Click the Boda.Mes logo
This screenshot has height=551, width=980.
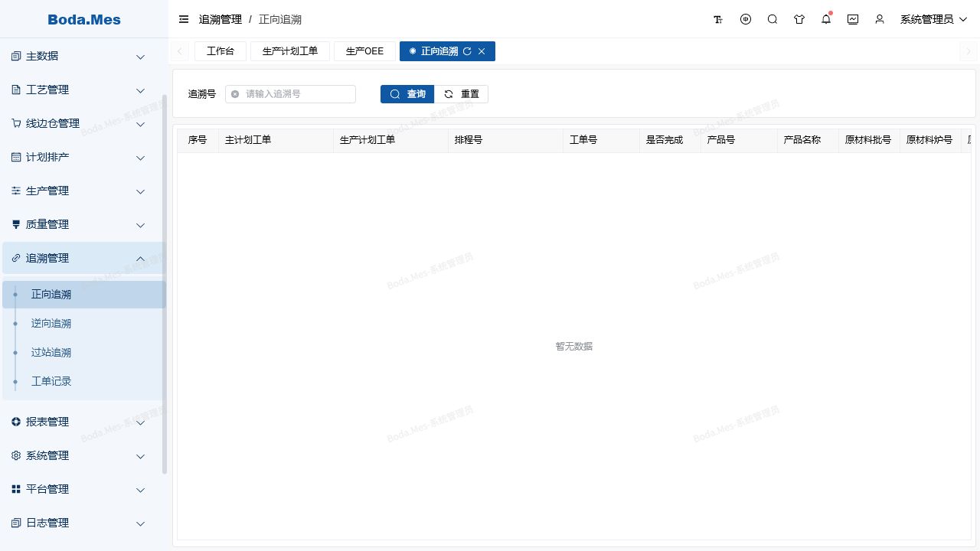[84, 19]
